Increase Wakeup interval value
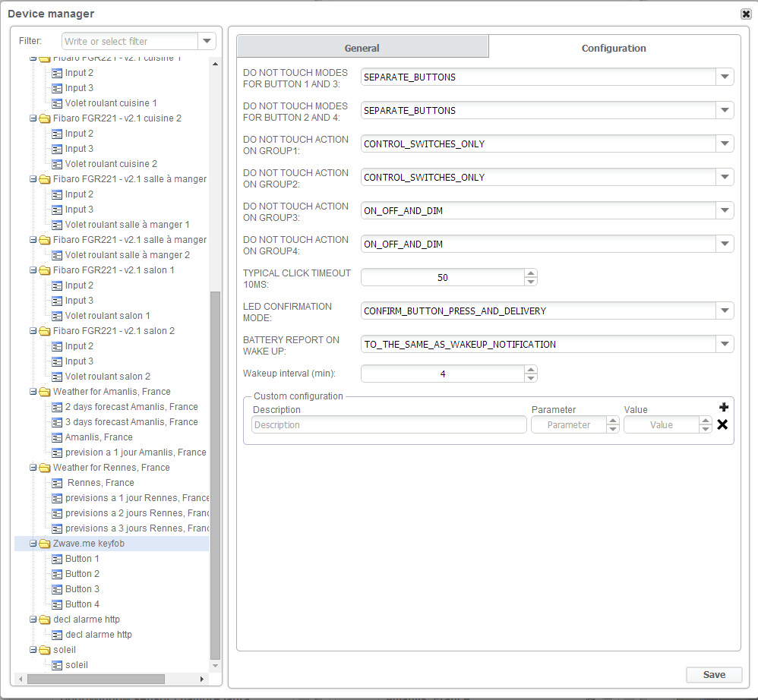Viewport: 758px width, 700px height. click(x=531, y=370)
